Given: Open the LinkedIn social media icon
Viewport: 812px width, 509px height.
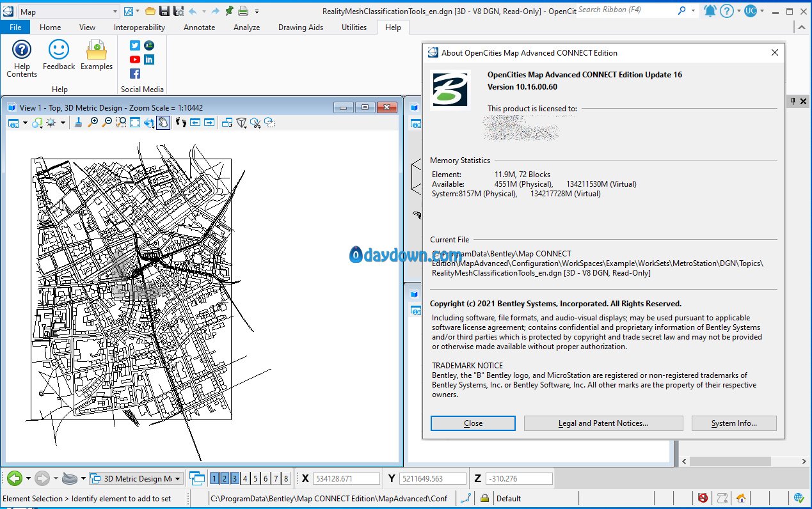Looking at the screenshot, I should [149, 59].
